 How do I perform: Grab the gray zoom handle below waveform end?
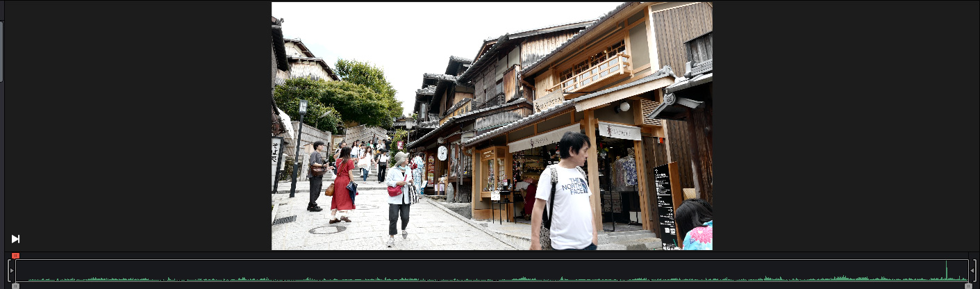tap(968, 286)
